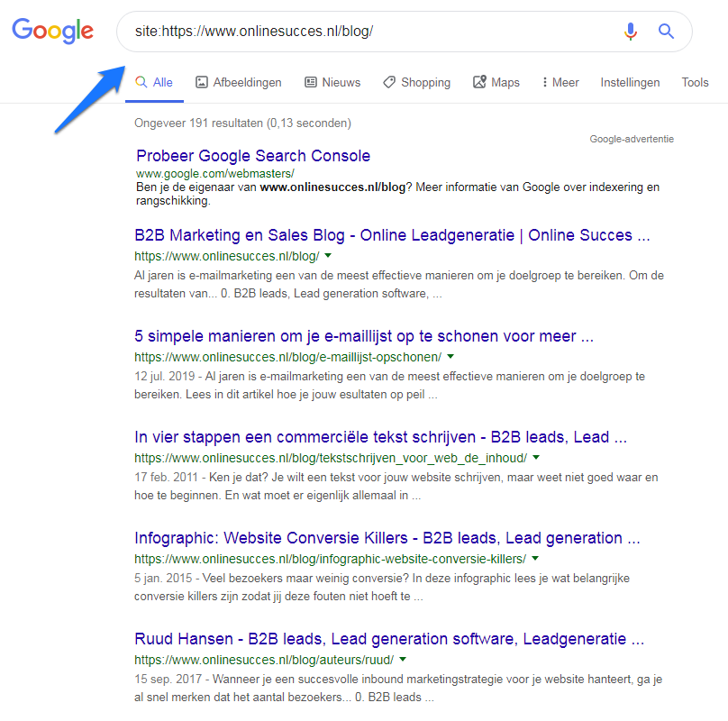Open the Maps tab

(x=496, y=82)
